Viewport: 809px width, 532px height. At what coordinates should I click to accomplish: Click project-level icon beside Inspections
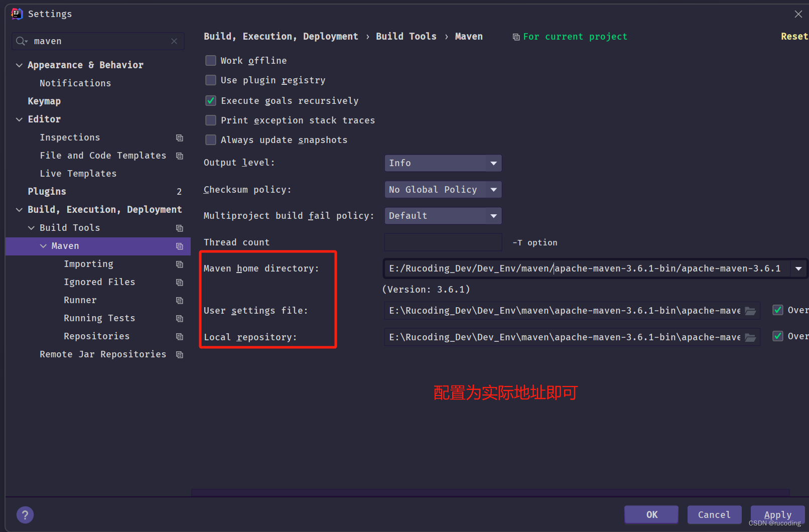(180, 138)
